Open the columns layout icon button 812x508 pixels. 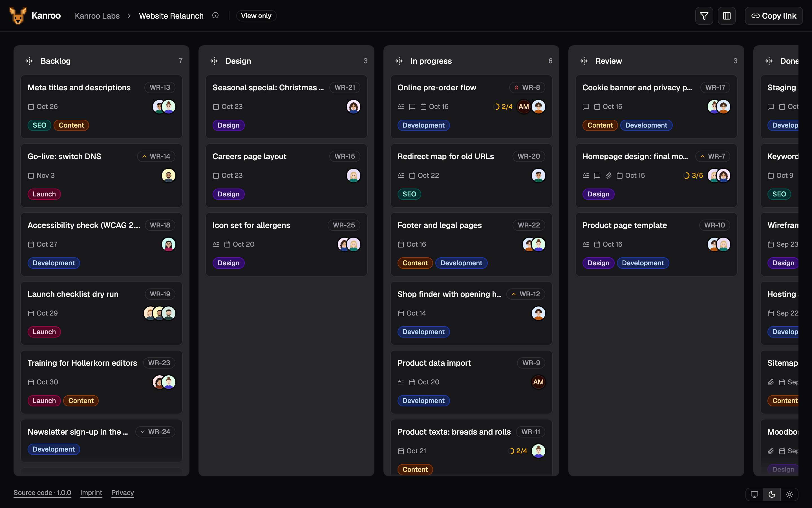[x=727, y=16]
